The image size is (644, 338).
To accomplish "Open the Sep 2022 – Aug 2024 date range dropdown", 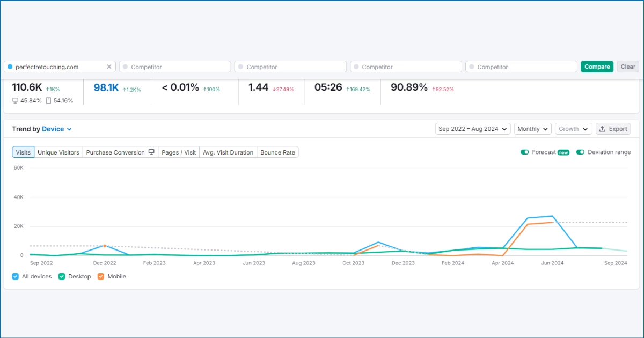I will [x=472, y=129].
